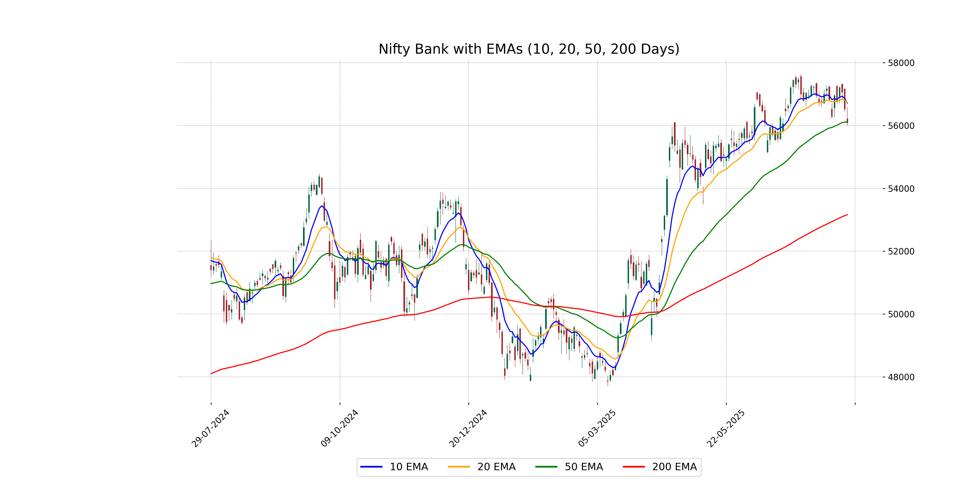The width and height of the screenshot is (980, 490).
Task: Click the 48000 price axis label
Action: [901, 377]
